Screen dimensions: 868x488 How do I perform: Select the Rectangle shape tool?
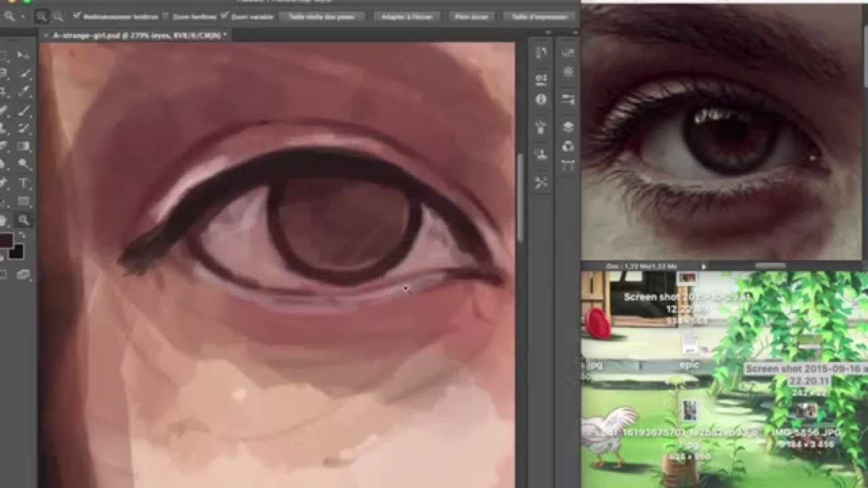click(x=24, y=201)
